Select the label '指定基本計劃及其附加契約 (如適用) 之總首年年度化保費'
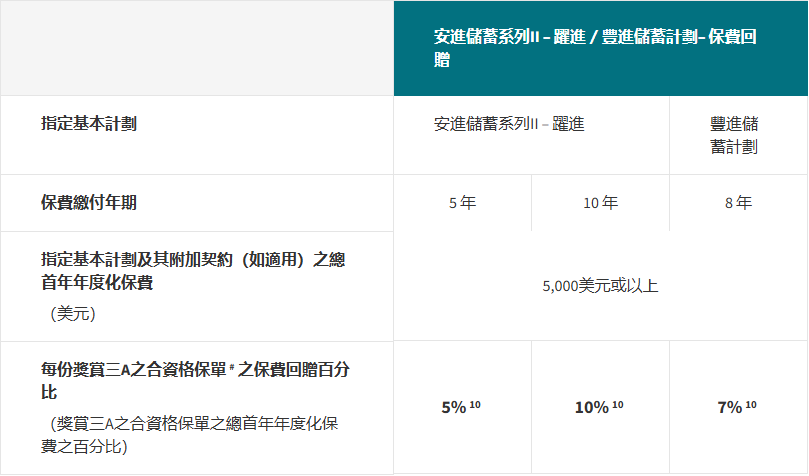The height and width of the screenshot is (476, 809). [193, 271]
